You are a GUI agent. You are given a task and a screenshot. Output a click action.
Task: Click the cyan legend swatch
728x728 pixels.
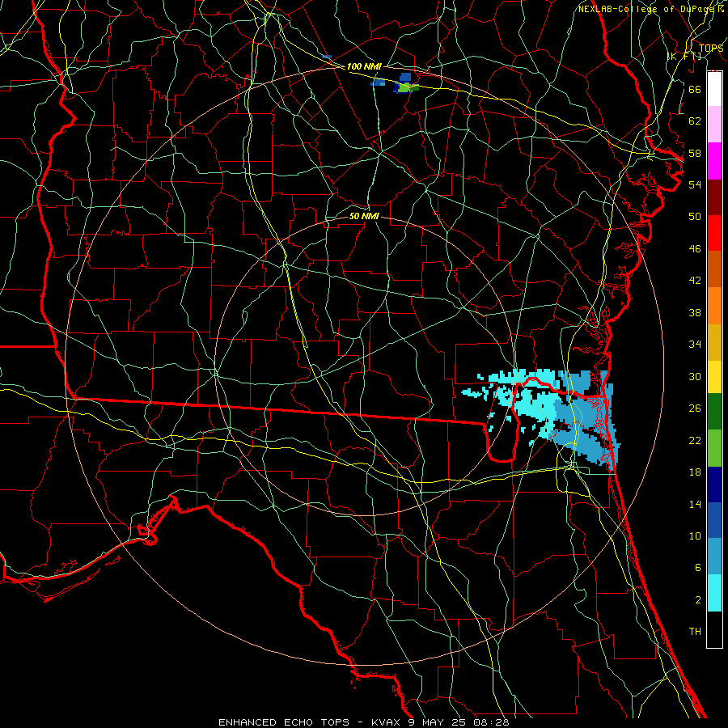coord(714,593)
